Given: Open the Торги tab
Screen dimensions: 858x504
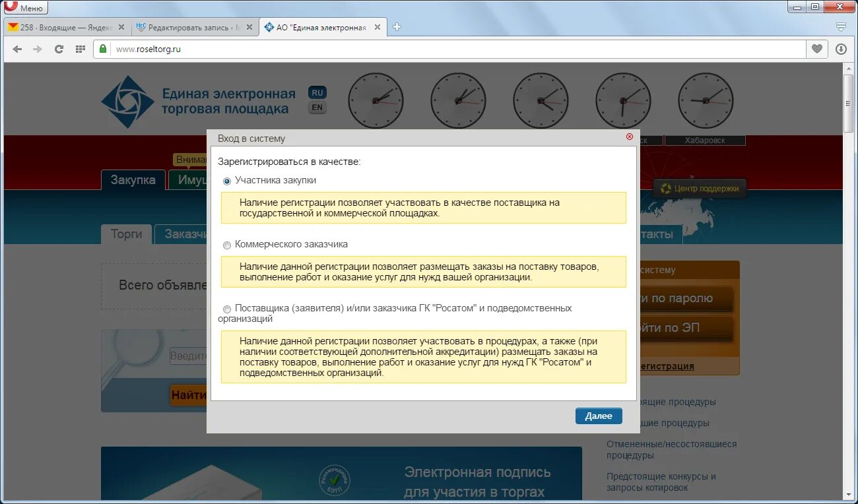Looking at the screenshot, I should coord(126,234).
